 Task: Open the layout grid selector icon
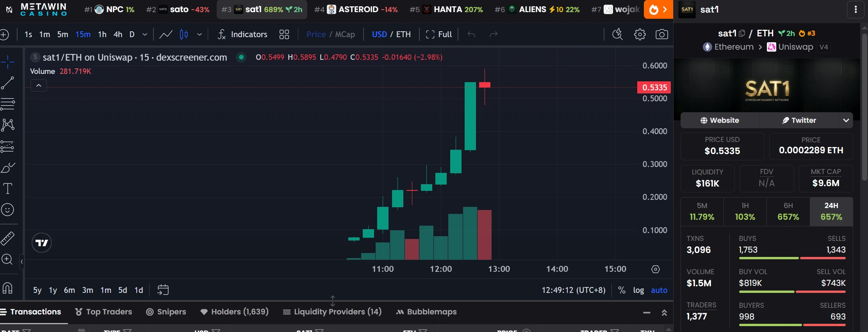284,34
